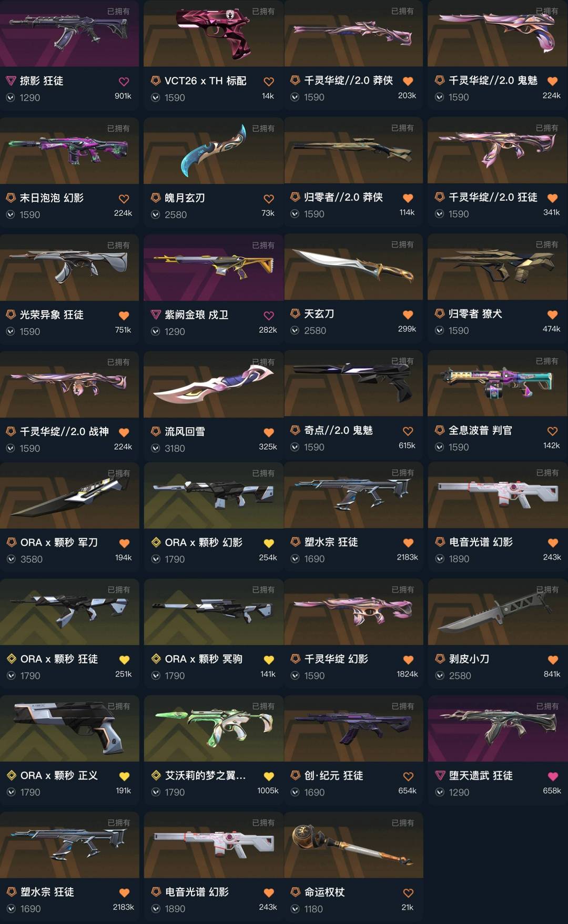Click the 创·纪元 狂徒 heart outline icon
Viewport: 568px width, 924px height.
click(408, 776)
